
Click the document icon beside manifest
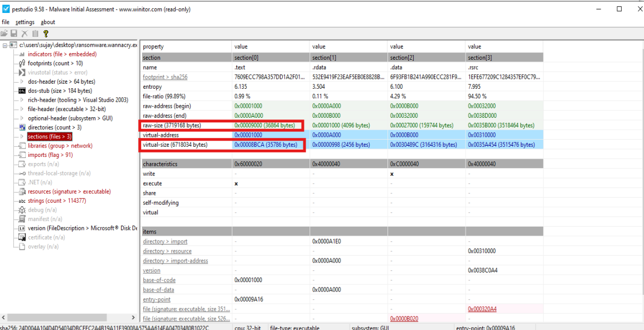coord(22,219)
